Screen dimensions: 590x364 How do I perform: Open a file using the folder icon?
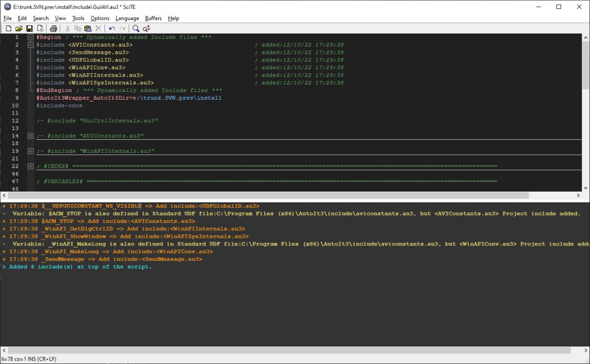click(x=19, y=28)
